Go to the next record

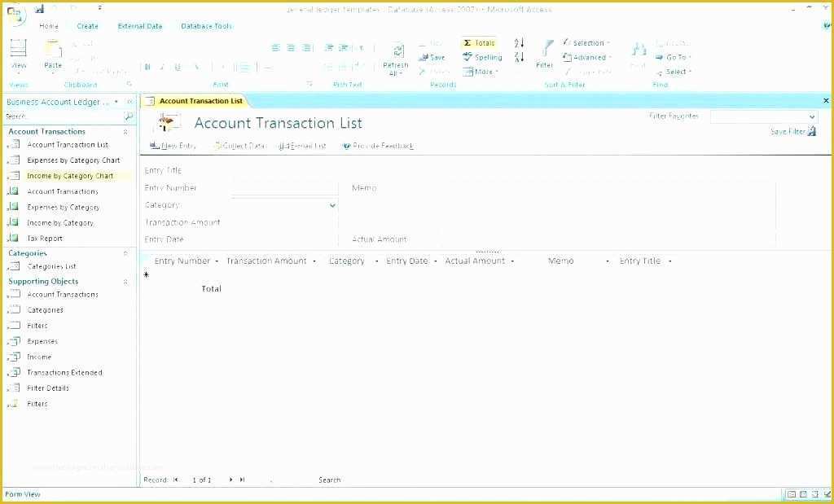click(230, 480)
